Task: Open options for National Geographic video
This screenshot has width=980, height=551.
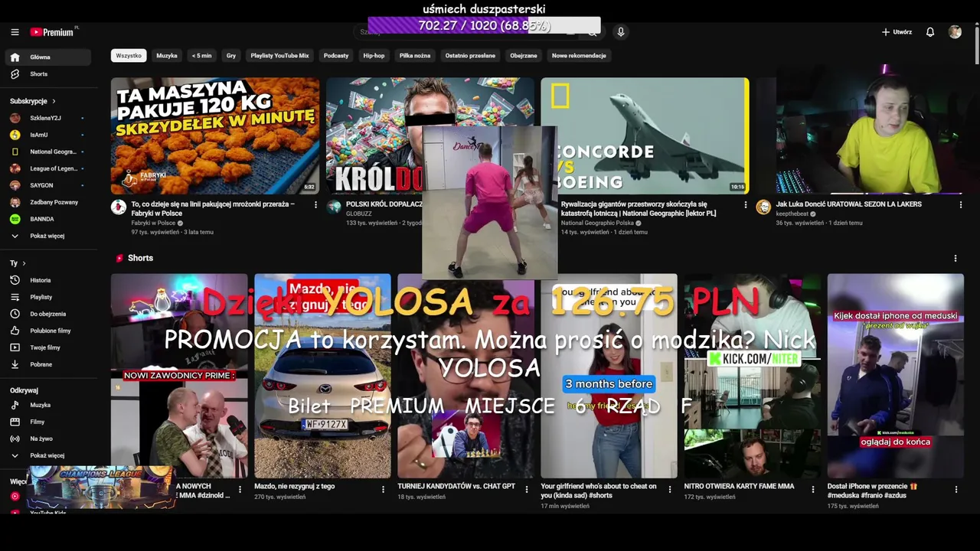Action: (746, 204)
